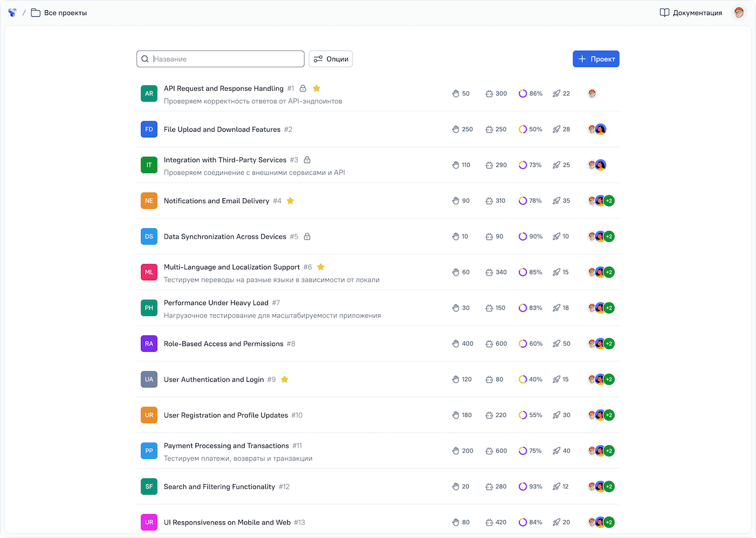Open the Search and Filtering Functionality project
The image size is (756, 538).
219,486
